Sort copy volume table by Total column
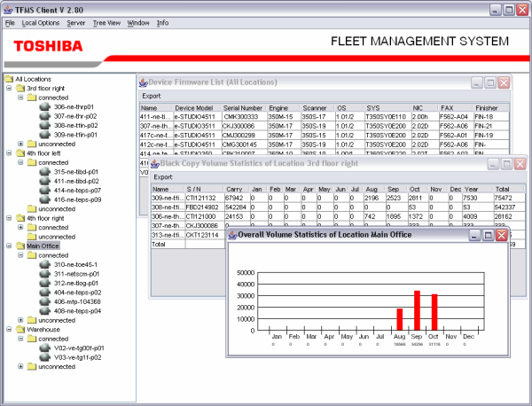 (x=509, y=189)
